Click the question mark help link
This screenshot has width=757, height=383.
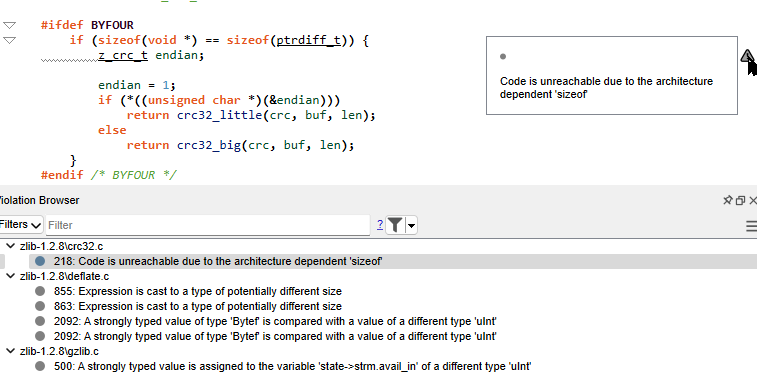[x=380, y=225]
